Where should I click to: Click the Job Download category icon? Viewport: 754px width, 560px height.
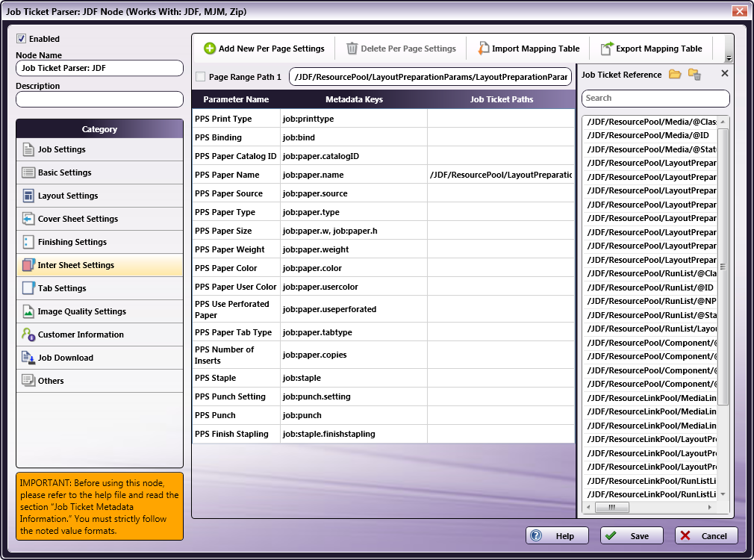click(28, 358)
